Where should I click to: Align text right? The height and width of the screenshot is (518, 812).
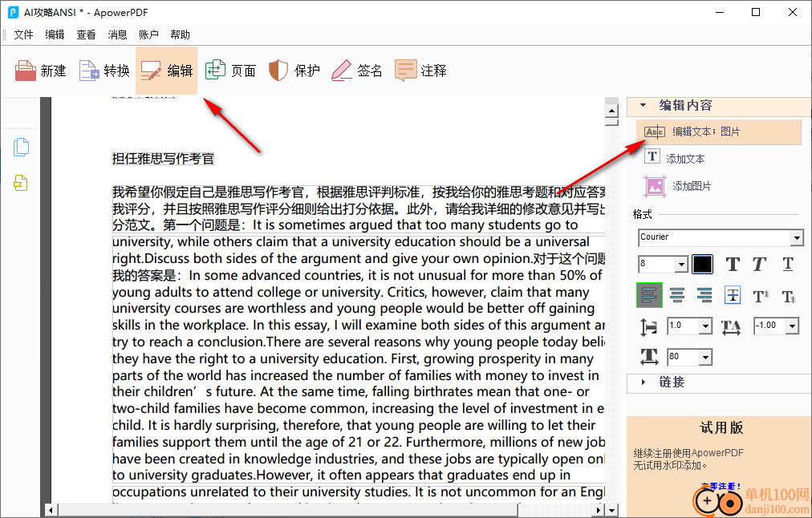pyautogui.click(x=704, y=295)
